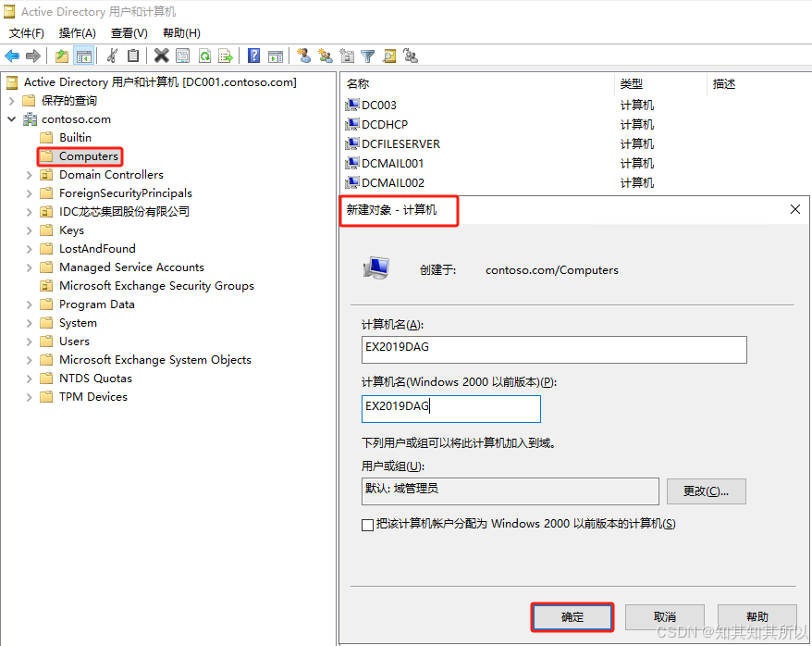Expand the Program Data node
This screenshot has height=646, width=812.
tap(29, 304)
